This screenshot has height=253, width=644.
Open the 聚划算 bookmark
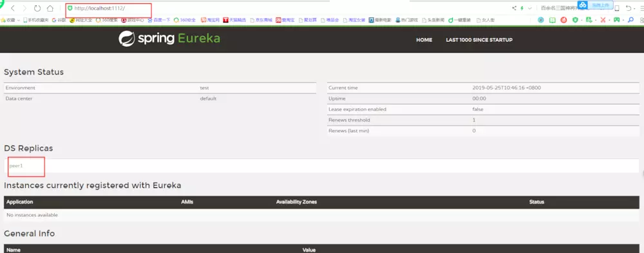(308, 20)
